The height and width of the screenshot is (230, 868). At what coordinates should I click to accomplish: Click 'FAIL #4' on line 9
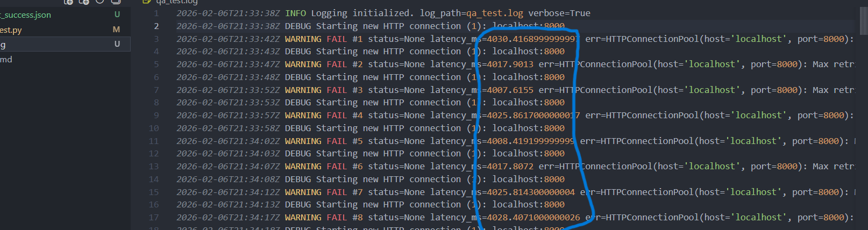pyautogui.click(x=345, y=115)
